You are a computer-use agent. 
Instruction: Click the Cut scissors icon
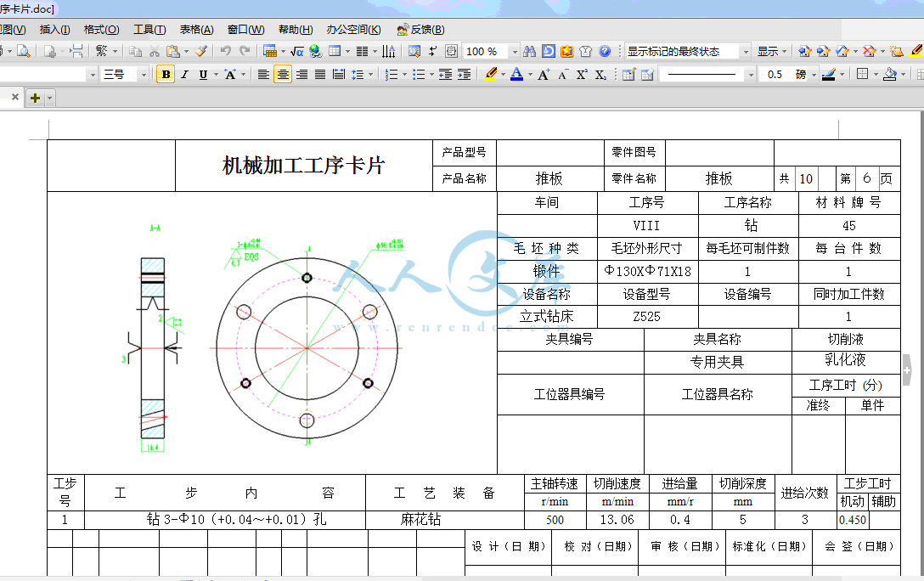point(155,51)
